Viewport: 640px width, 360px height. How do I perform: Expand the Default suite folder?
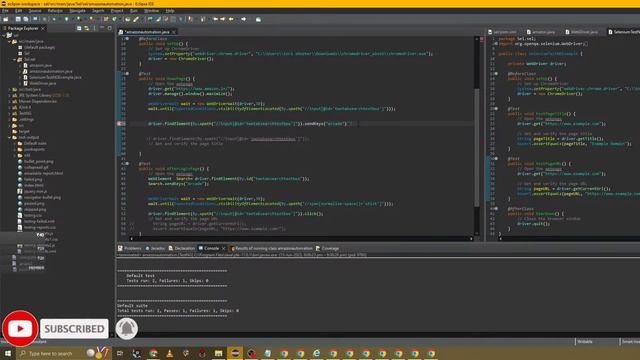15,144
